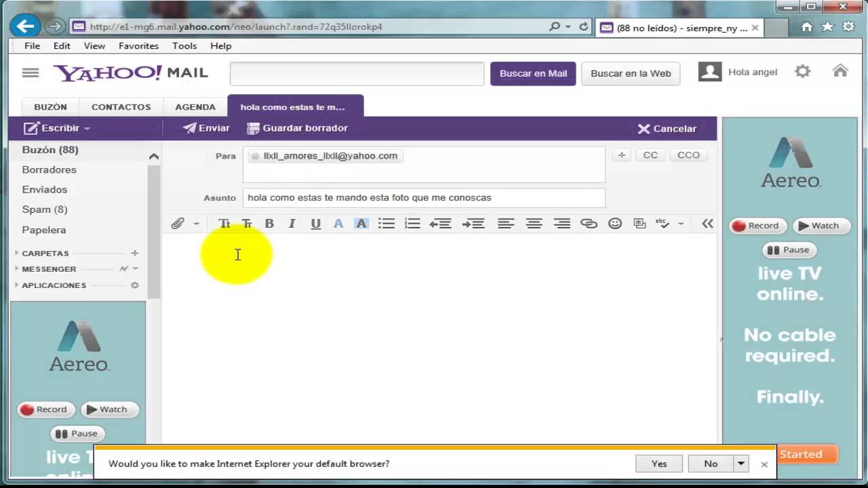Focus the Yahoo Mail search field
This screenshot has width=868, height=488.
click(x=357, y=73)
